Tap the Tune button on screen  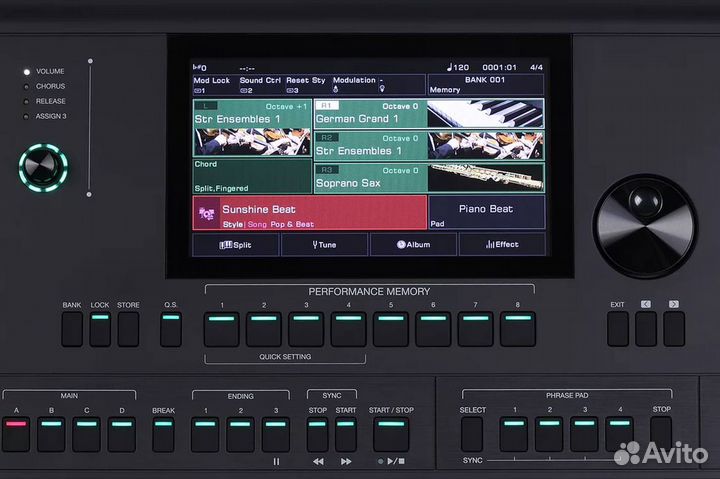click(324, 244)
